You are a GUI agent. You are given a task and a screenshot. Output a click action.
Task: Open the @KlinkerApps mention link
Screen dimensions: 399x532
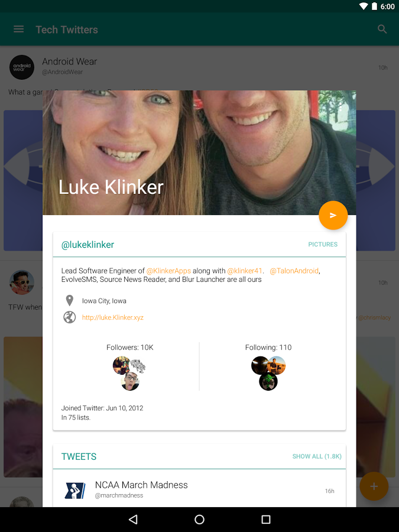click(x=168, y=271)
